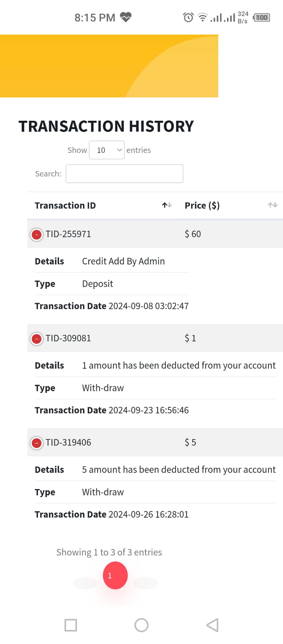Click the previous page pagination button
Screen dimensions: 283x644
(85, 583)
